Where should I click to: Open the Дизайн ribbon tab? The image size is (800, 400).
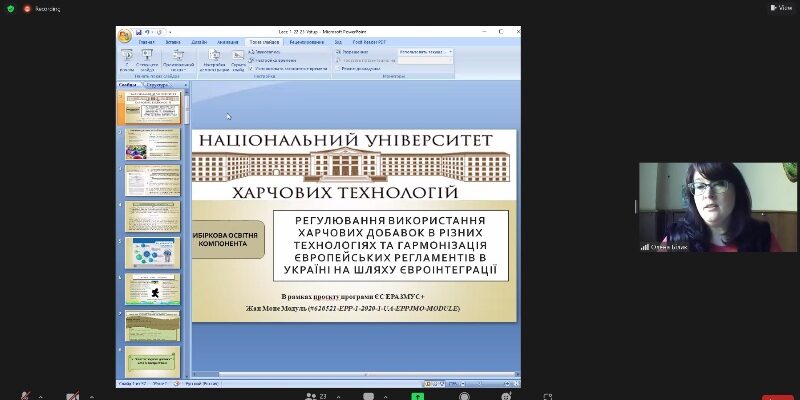(199, 42)
